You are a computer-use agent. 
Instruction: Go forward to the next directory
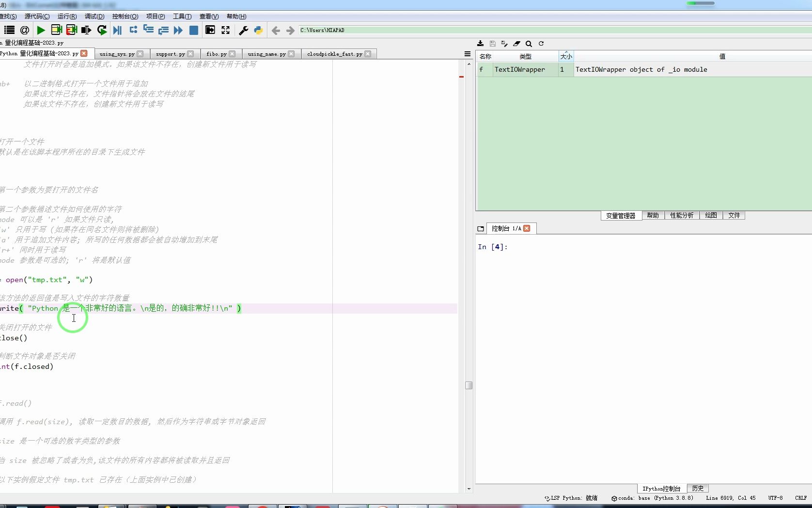point(290,31)
